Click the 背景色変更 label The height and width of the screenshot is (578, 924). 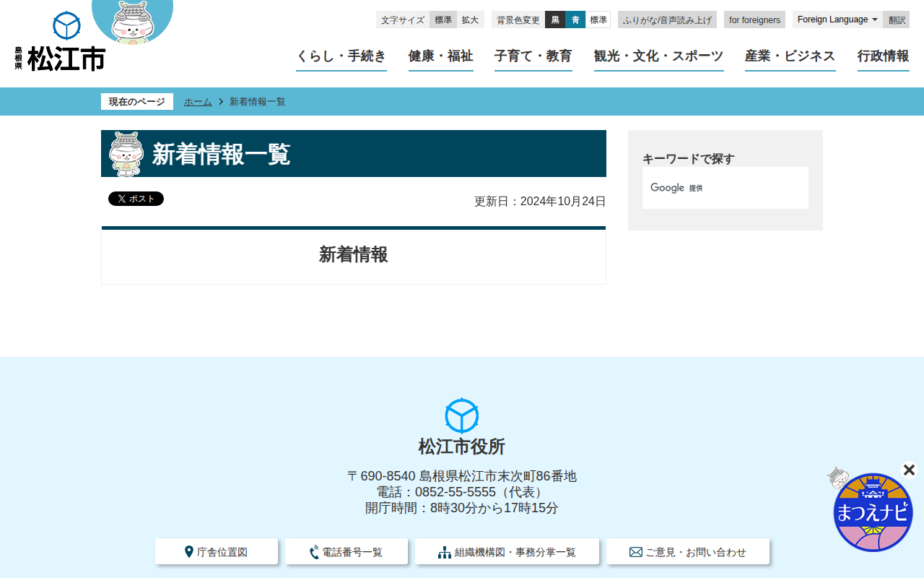[518, 20]
